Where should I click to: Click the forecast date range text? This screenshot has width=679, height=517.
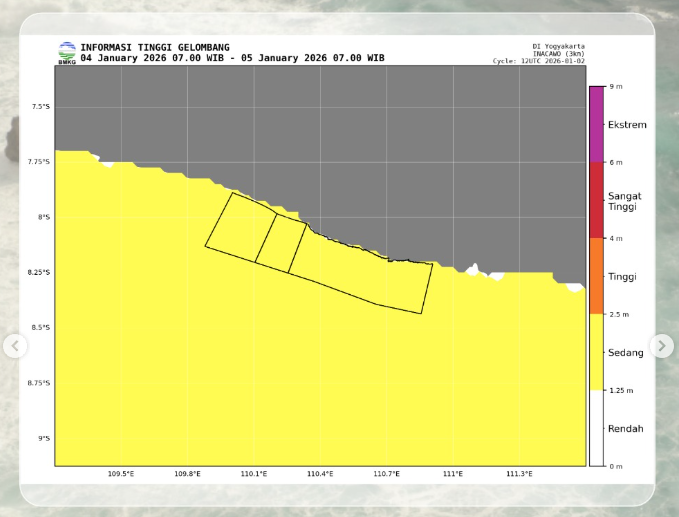232,58
